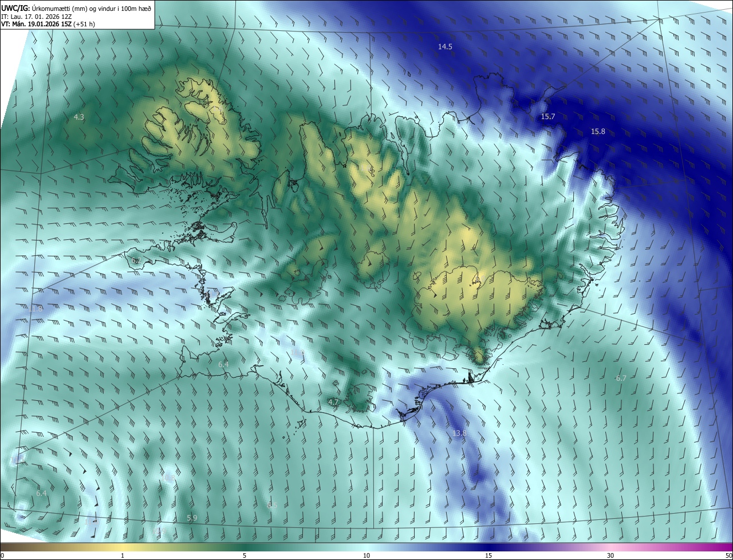Click the 6.2 value label on the map
The width and height of the screenshot is (733, 560).
pyautogui.click(x=136, y=261)
